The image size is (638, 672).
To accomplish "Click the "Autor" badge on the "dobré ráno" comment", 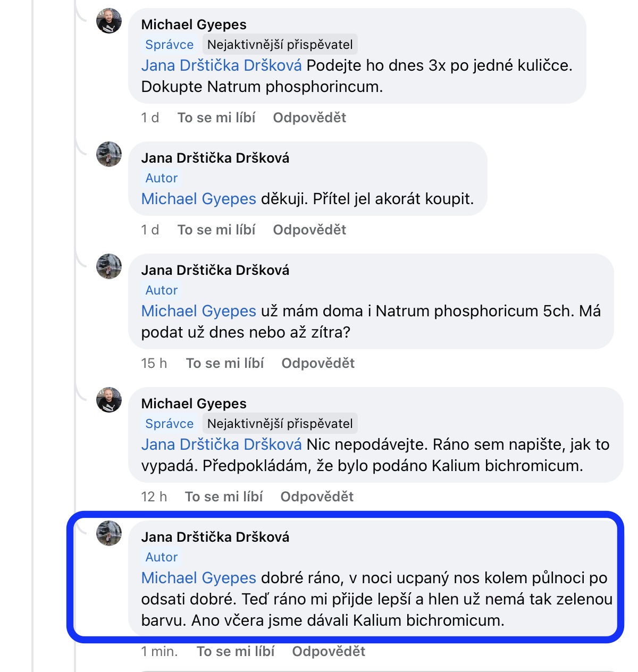I will pyautogui.click(x=162, y=557).
